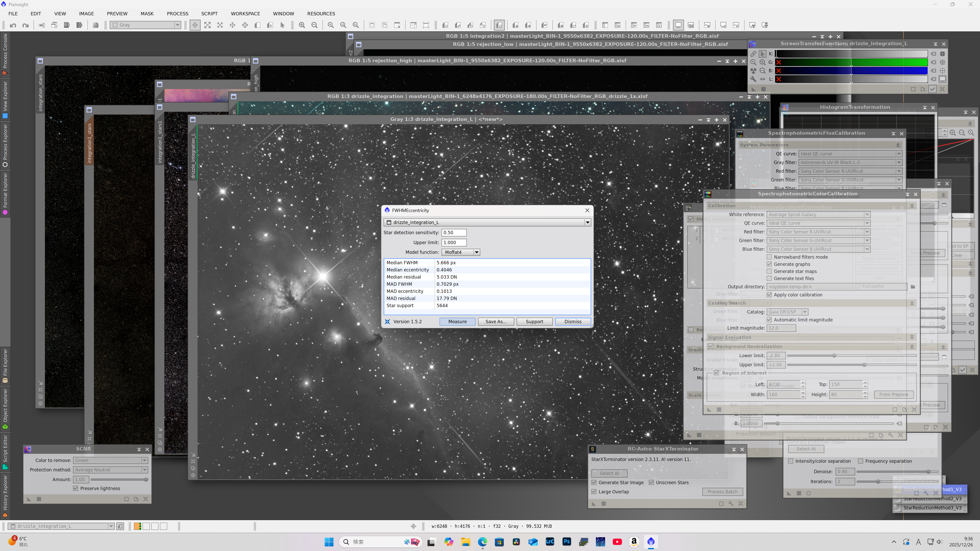The height and width of the screenshot is (551, 980).
Task: Uncheck Preserve lightness in SCNR
Action: 76,488
